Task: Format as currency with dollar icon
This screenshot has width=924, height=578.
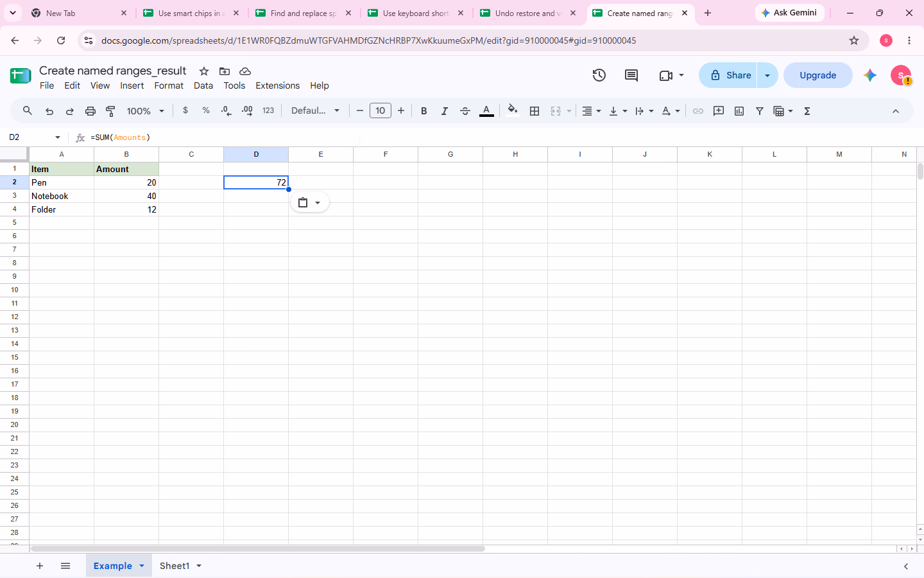Action: pos(185,110)
